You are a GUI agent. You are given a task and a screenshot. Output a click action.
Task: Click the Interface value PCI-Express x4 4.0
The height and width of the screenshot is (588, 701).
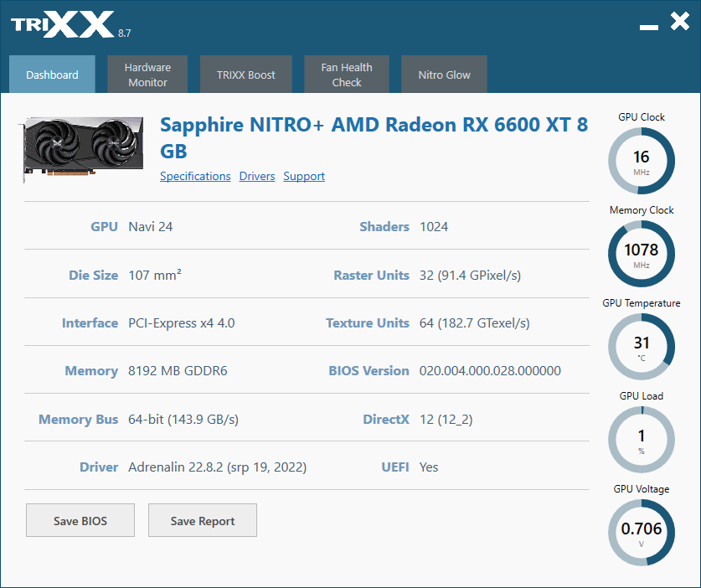pos(182,322)
